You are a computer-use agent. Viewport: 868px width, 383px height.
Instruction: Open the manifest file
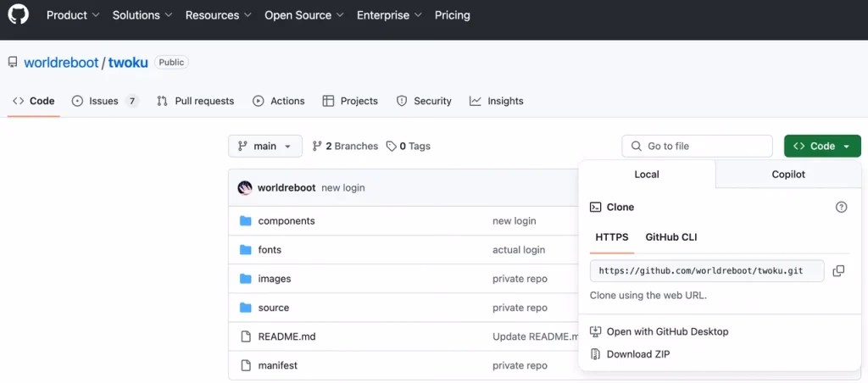point(278,365)
